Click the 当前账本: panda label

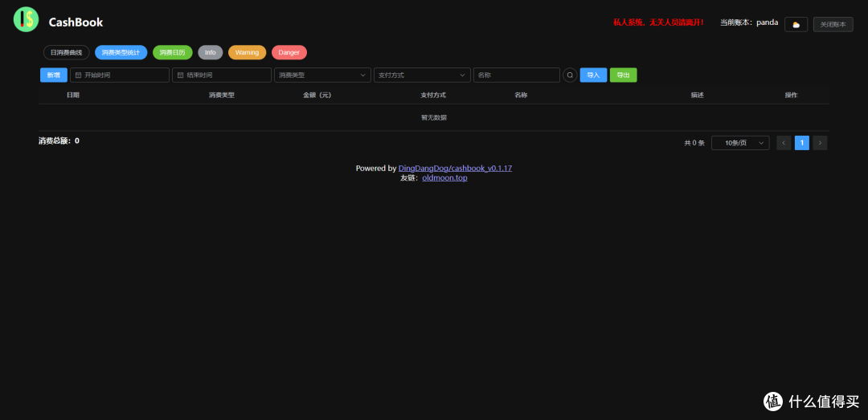[749, 22]
